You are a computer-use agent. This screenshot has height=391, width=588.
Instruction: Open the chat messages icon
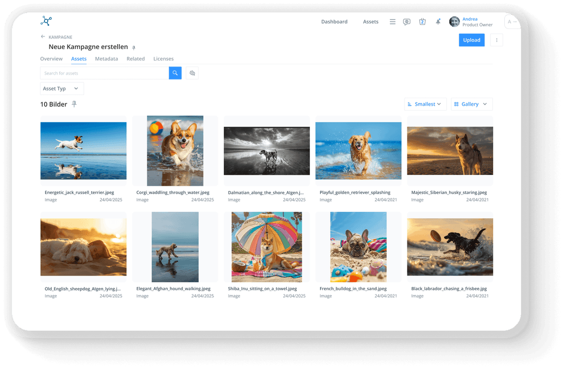click(407, 22)
